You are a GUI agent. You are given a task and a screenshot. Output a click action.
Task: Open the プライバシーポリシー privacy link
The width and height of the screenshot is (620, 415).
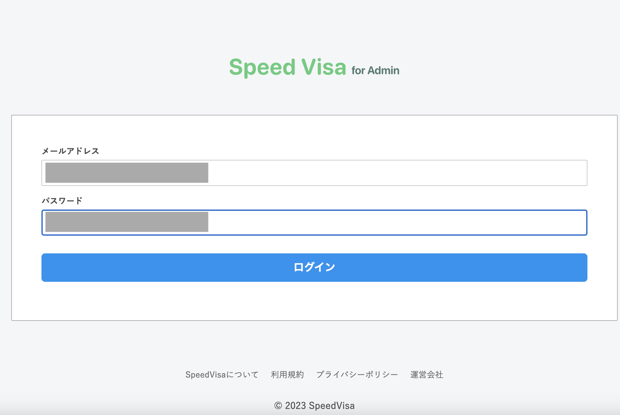point(357,375)
